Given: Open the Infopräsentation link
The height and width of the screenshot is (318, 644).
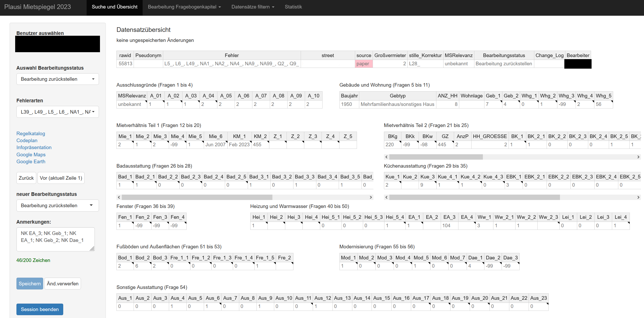Looking at the screenshot, I should coord(34,147).
